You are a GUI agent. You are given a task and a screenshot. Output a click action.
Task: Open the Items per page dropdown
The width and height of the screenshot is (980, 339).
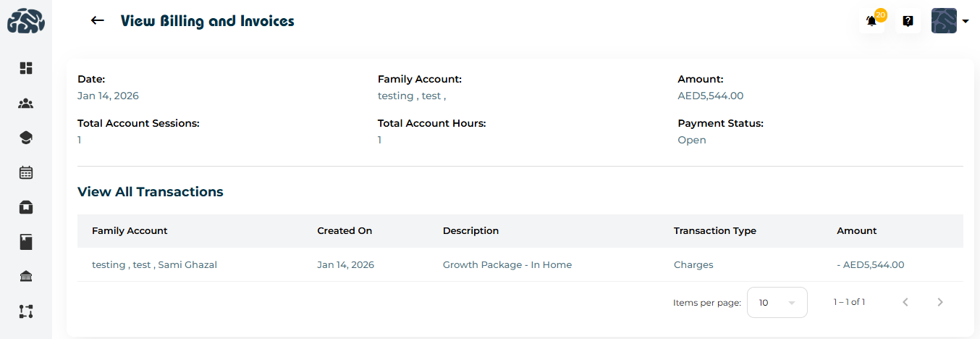point(777,303)
